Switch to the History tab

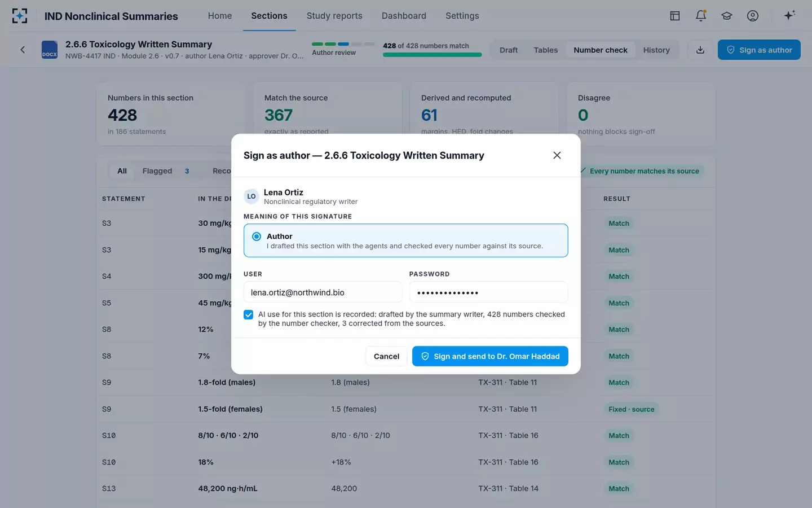coord(656,50)
